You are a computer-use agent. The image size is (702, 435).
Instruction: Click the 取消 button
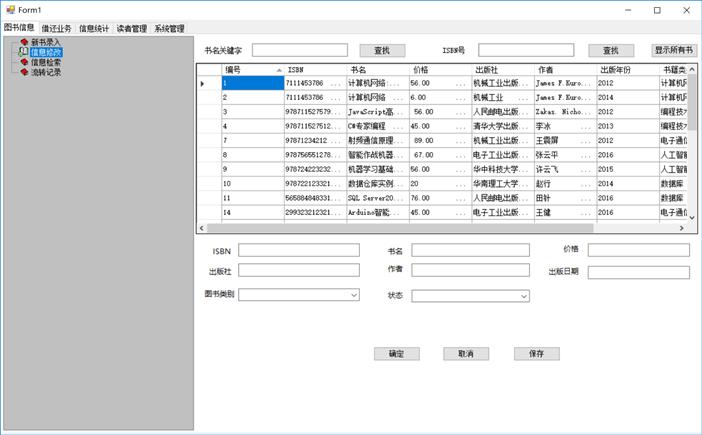(x=466, y=354)
